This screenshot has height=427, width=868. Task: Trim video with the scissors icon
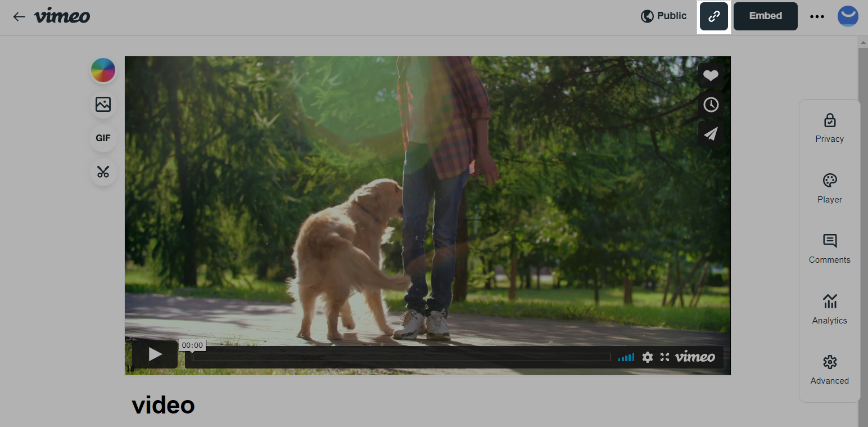(x=103, y=172)
